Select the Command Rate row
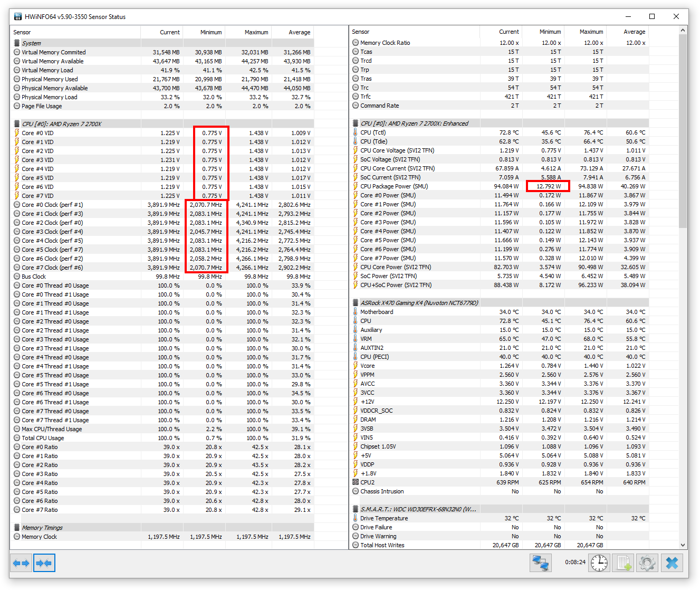The image size is (700, 590). click(x=500, y=106)
